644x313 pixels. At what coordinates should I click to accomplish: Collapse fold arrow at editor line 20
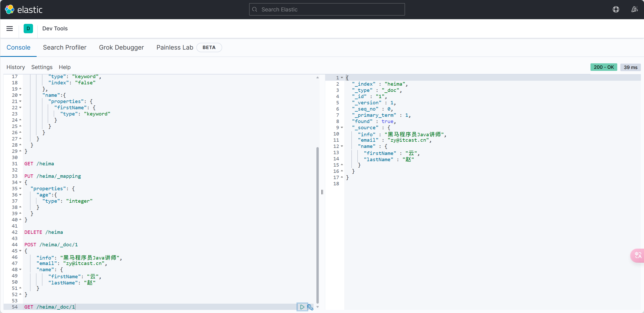(x=20, y=95)
